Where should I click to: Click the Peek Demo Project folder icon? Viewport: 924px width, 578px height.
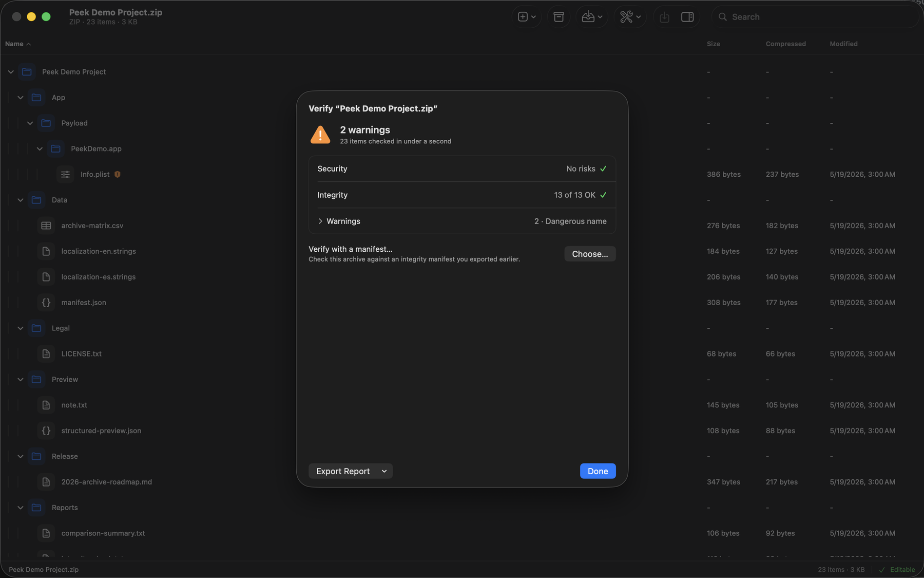(x=27, y=71)
